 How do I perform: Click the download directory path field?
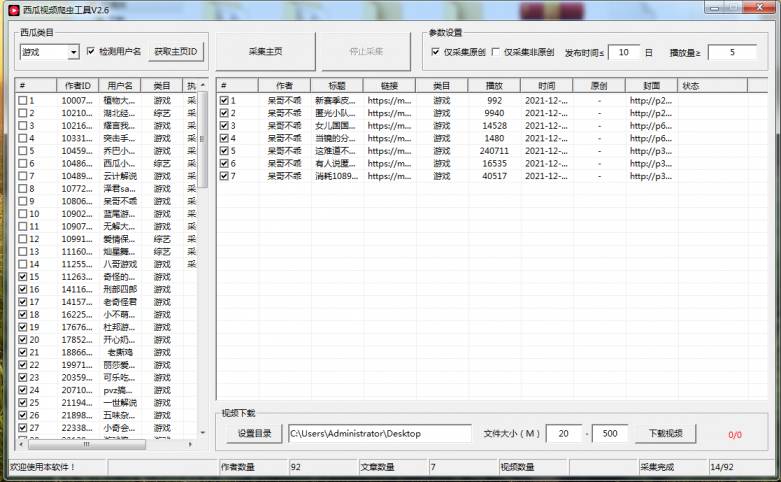coord(380,433)
